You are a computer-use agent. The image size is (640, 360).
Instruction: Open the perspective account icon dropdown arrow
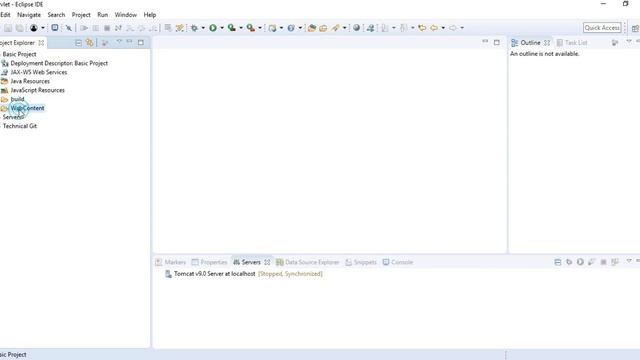tap(43, 28)
